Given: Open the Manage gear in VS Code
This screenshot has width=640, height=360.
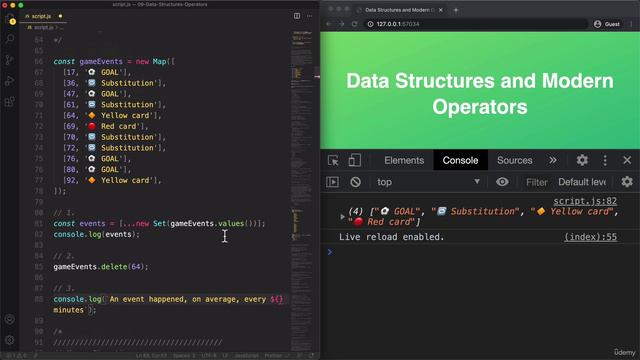Looking at the screenshot, I should pos(10,340).
